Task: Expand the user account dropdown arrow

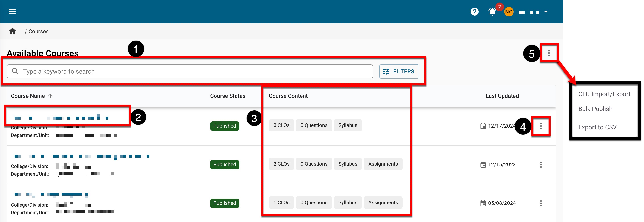Action: (546, 12)
